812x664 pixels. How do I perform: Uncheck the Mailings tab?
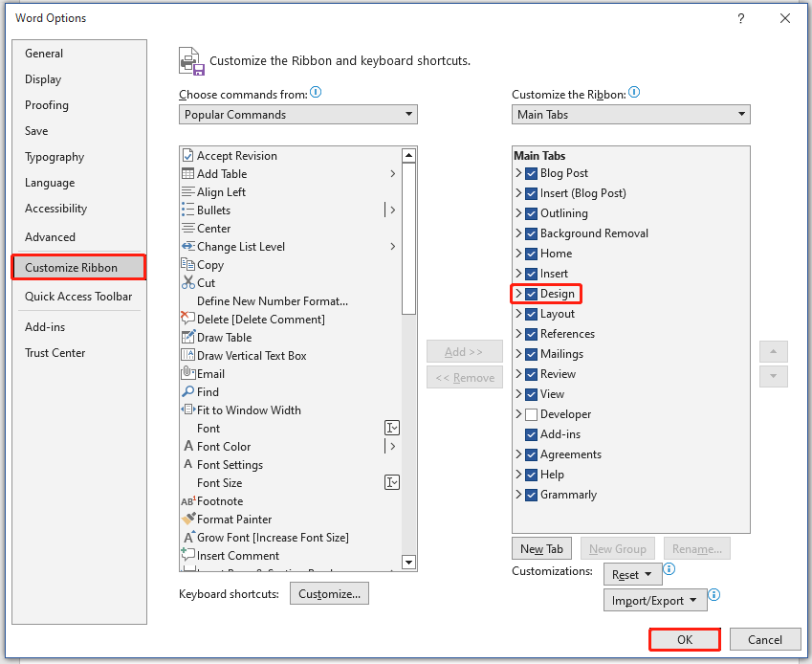pos(531,353)
